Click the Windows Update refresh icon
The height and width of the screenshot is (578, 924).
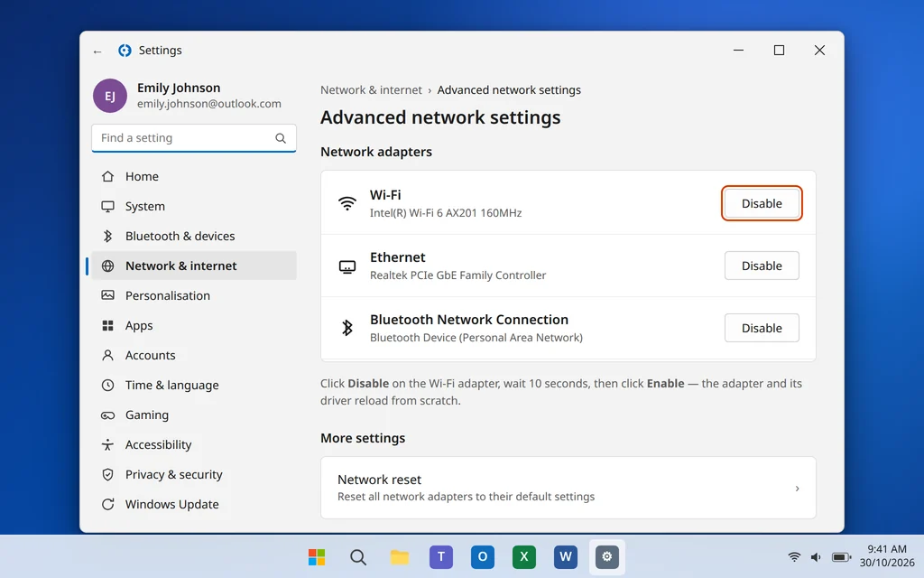pos(107,504)
